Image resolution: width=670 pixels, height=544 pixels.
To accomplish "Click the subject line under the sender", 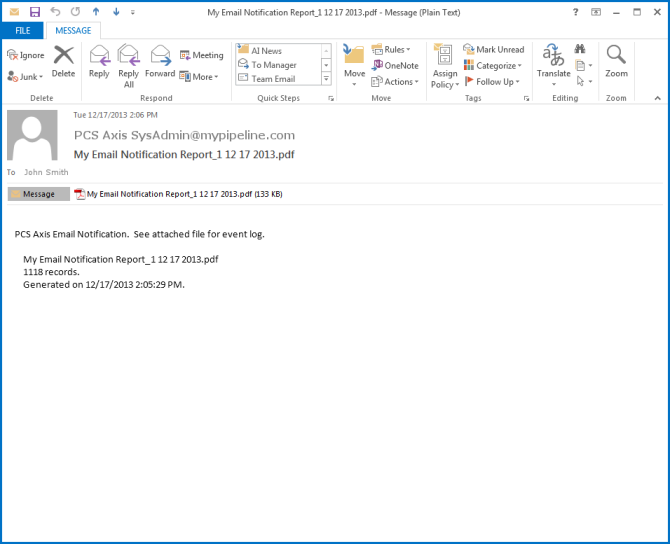I will (x=184, y=154).
